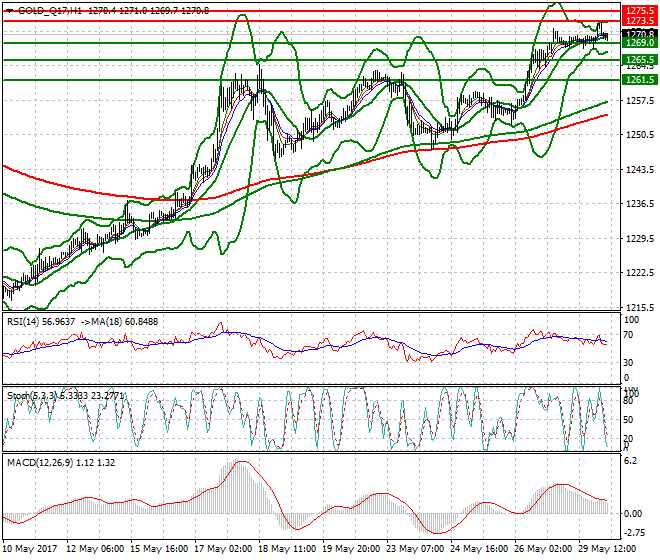Click the MACD(12,26,9) 1.12 1.32 label

point(61,462)
